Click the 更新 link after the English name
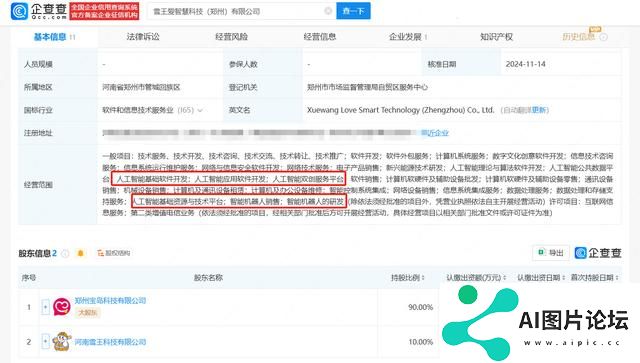 point(539,110)
